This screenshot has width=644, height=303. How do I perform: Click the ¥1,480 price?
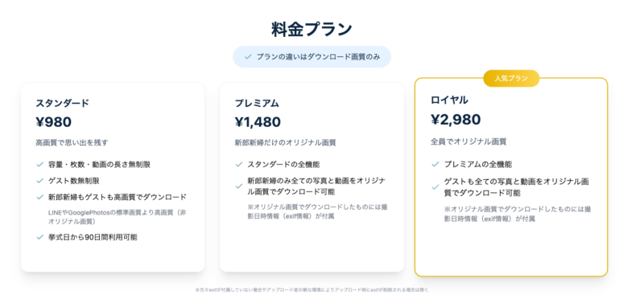258,122
